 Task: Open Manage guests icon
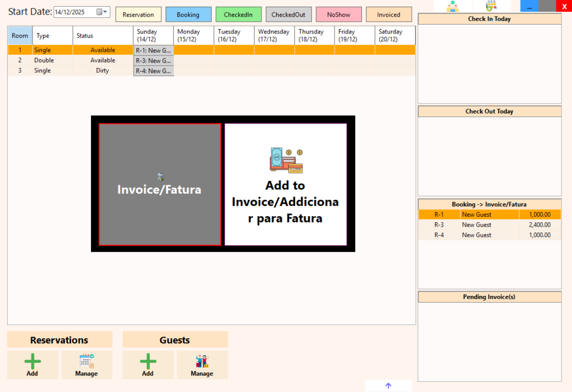[x=202, y=365]
